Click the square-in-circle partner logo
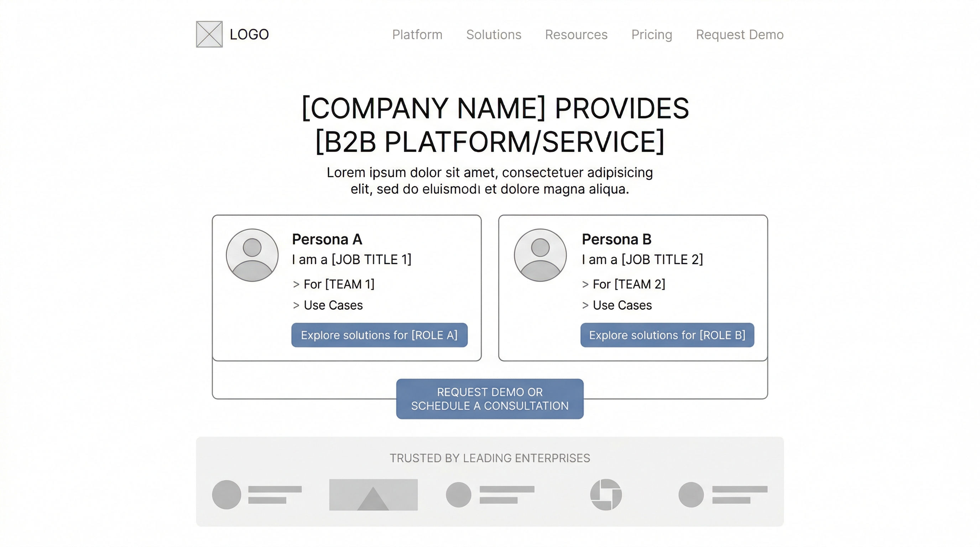980x547 pixels. pos(606,495)
